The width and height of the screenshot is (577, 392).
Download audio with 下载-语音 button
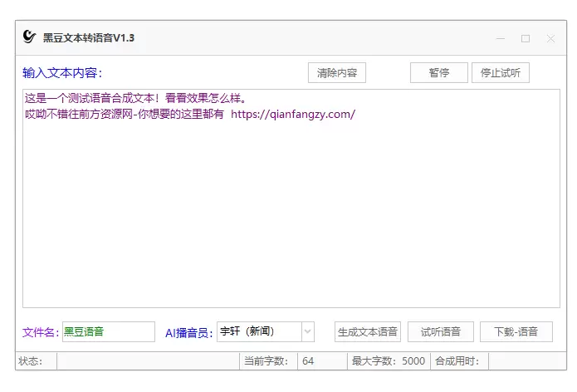pyautogui.click(x=516, y=331)
